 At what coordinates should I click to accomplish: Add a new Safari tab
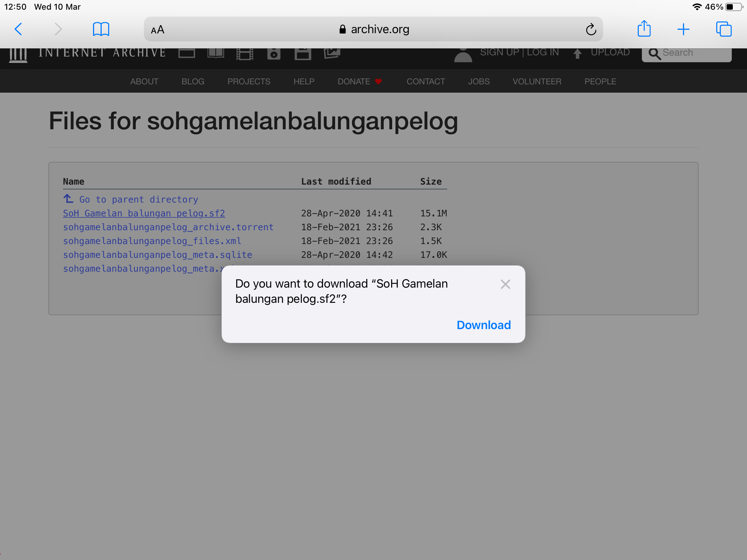click(683, 29)
